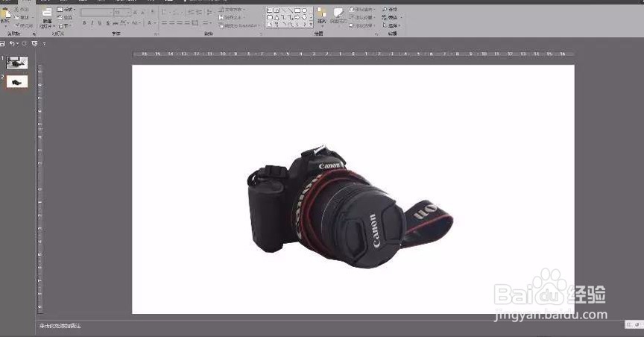Select the Line shape in shapes gallery

click(x=284, y=10)
